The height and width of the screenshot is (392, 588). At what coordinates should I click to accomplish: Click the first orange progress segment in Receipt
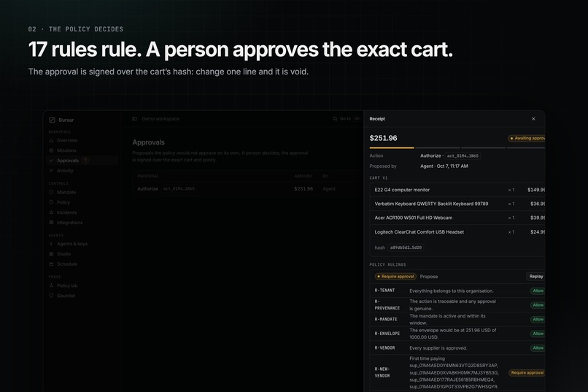[x=392, y=147]
